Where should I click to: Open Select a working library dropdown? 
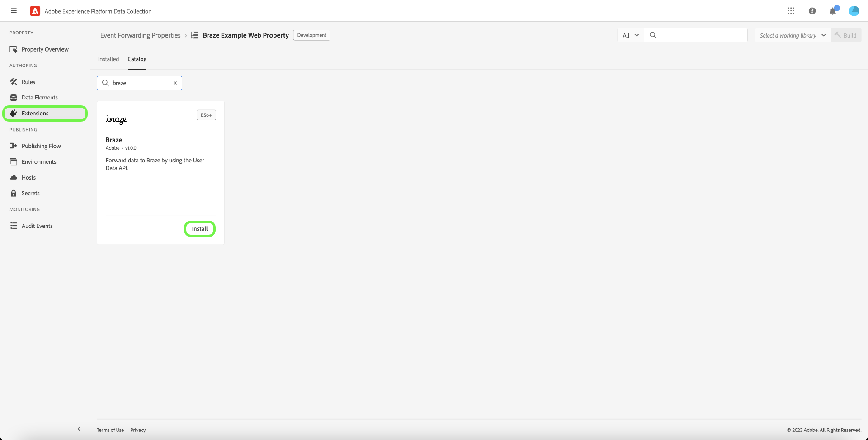pos(793,35)
